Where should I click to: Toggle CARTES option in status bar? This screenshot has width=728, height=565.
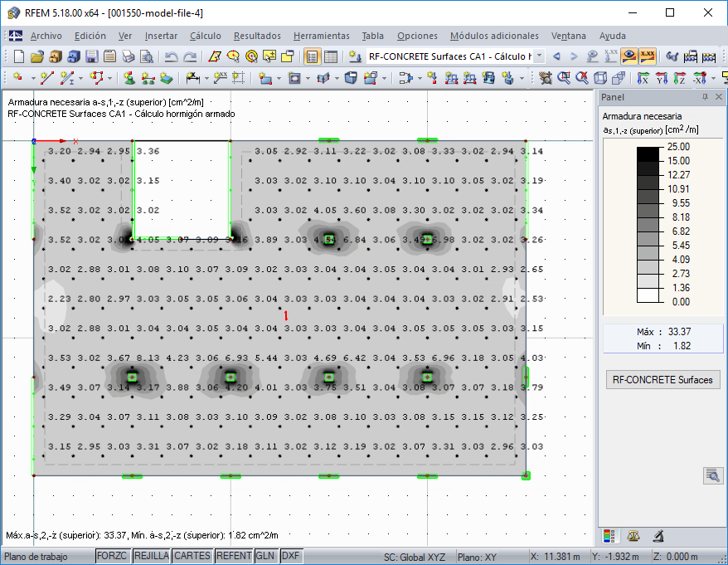tap(192, 556)
